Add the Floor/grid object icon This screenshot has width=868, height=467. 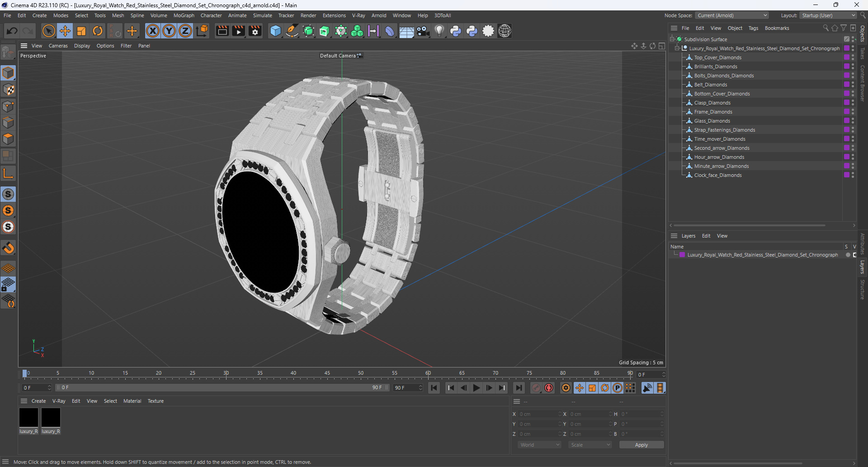pos(406,31)
